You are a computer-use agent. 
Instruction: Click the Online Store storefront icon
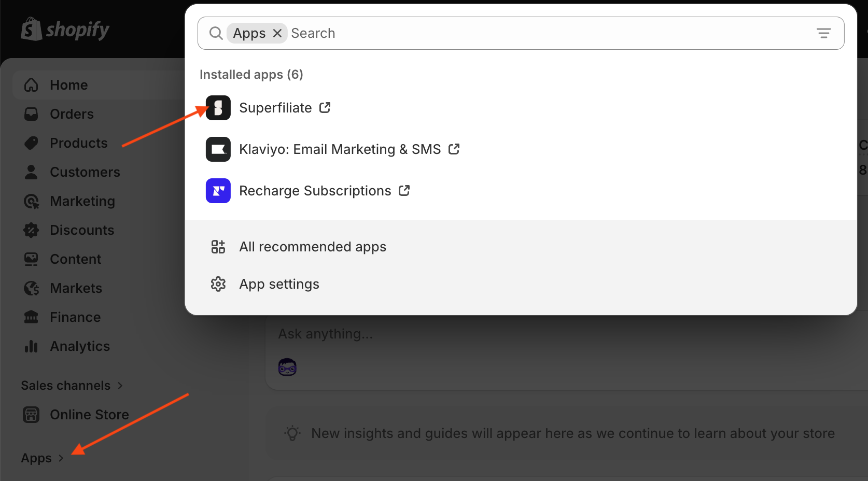coord(31,415)
